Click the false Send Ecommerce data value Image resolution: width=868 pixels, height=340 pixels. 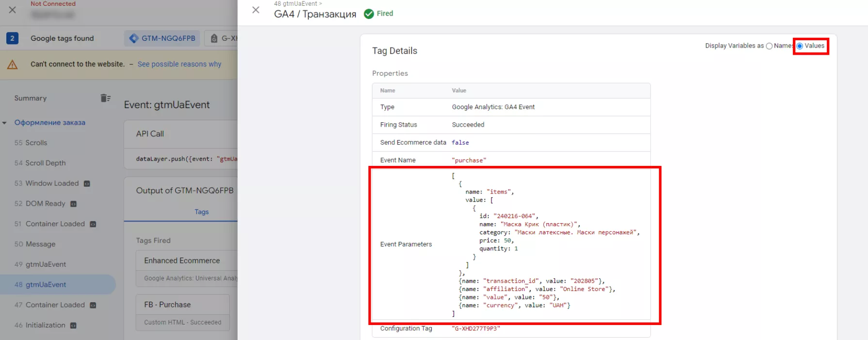(460, 143)
